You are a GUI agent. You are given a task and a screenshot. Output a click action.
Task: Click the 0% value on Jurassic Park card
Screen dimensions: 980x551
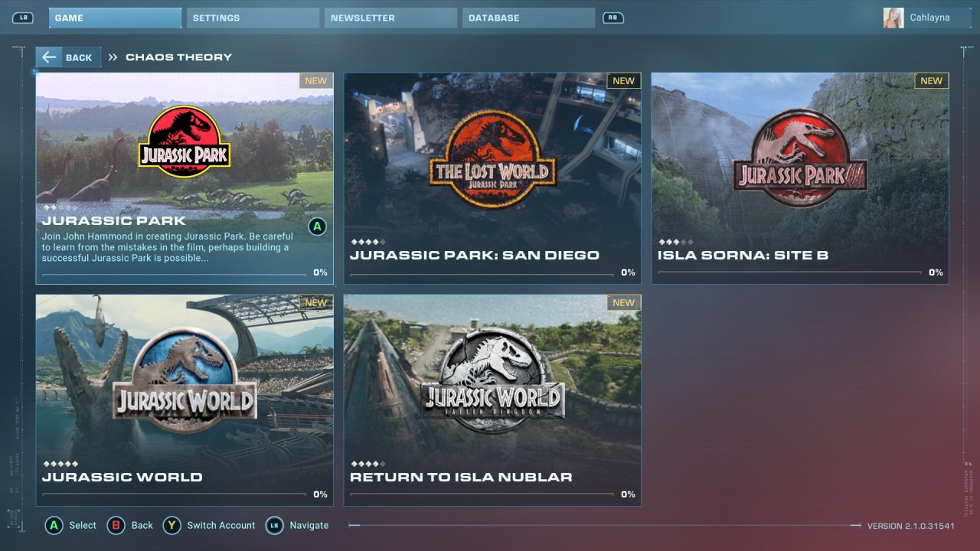[320, 272]
